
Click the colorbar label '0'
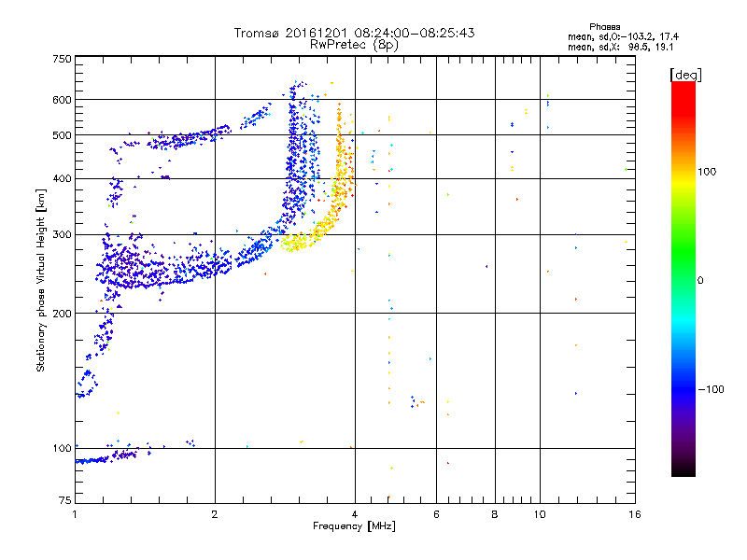tap(700, 280)
